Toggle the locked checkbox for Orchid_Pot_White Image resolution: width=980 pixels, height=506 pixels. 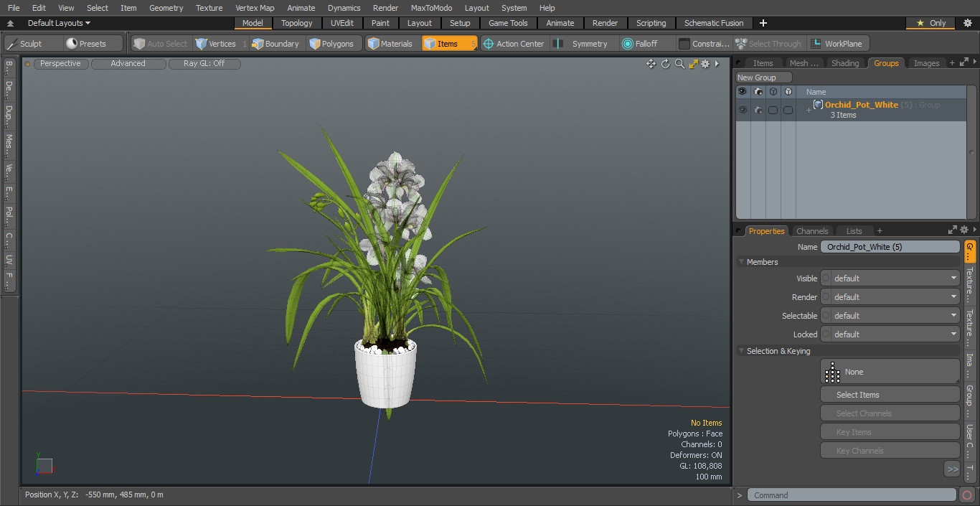point(788,110)
